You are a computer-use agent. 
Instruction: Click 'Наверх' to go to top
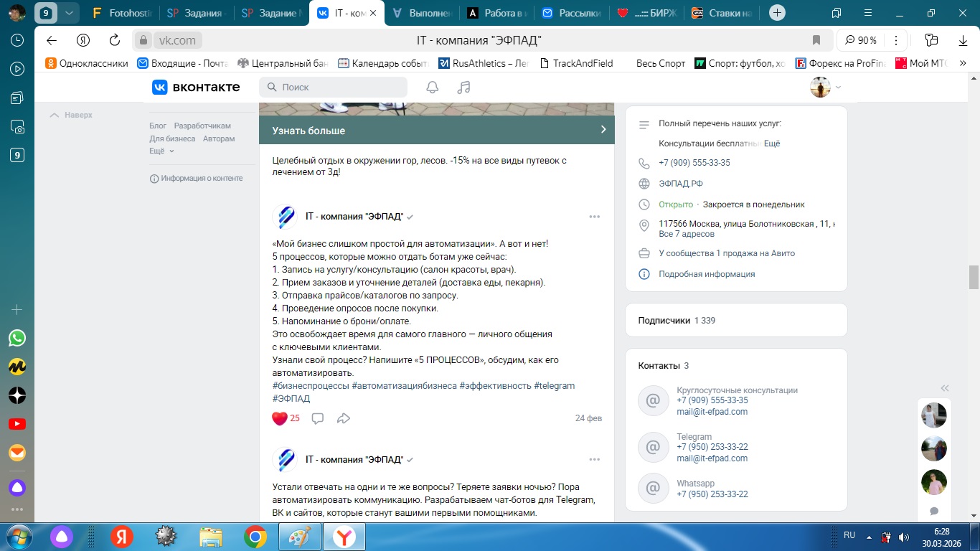[71, 115]
